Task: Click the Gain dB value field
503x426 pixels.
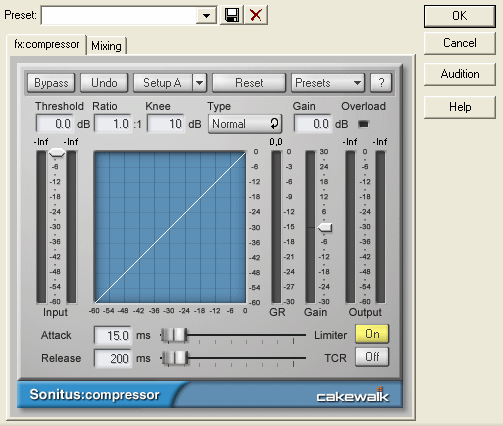Action: [x=313, y=124]
